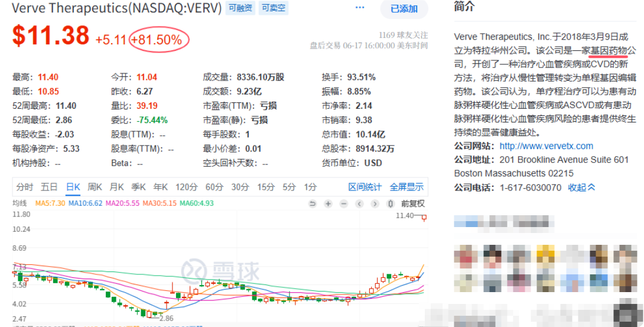The height and width of the screenshot is (327, 644).
Task: Click the Verve Therapeutics(NASDAQ:VERV) title
Action: click(116, 8)
